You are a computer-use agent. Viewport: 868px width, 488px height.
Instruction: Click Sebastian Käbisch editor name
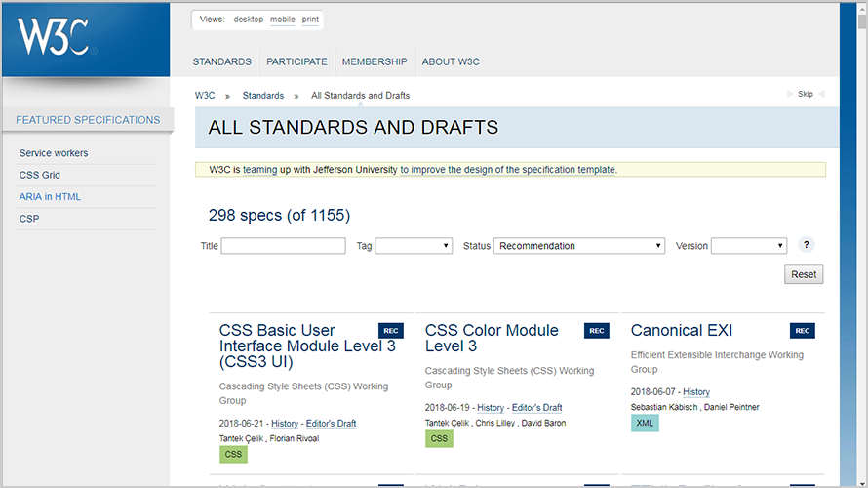664,407
